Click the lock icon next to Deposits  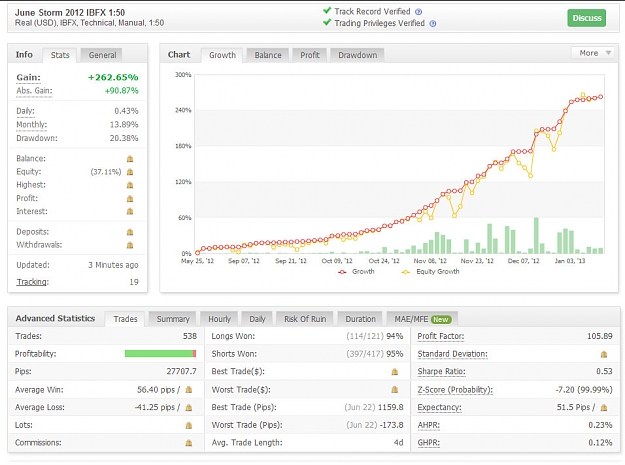(x=130, y=232)
